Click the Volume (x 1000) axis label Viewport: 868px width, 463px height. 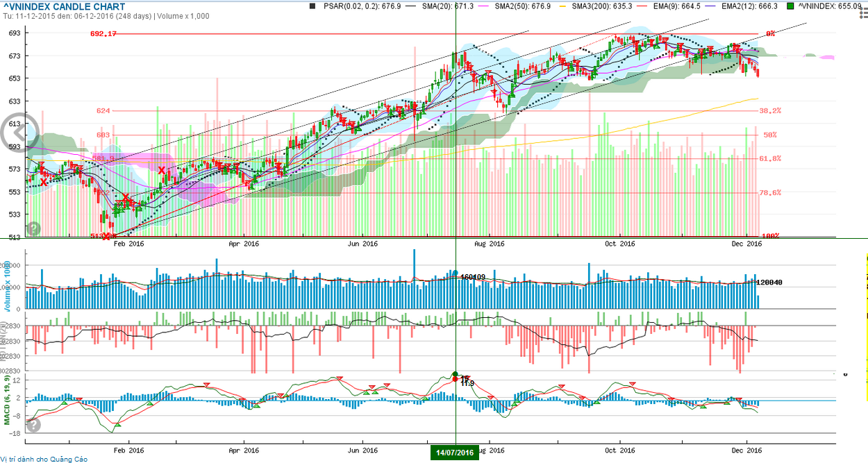point(6,287)
